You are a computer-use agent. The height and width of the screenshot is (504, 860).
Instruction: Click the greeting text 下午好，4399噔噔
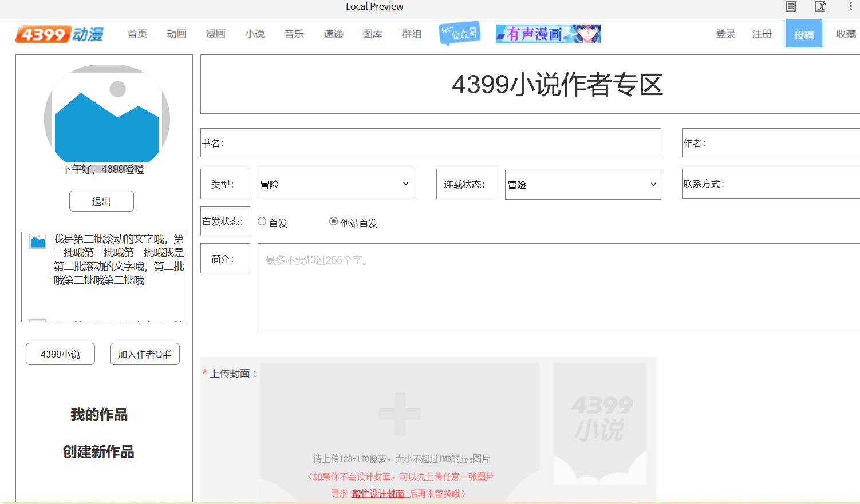tap(103, 169)
